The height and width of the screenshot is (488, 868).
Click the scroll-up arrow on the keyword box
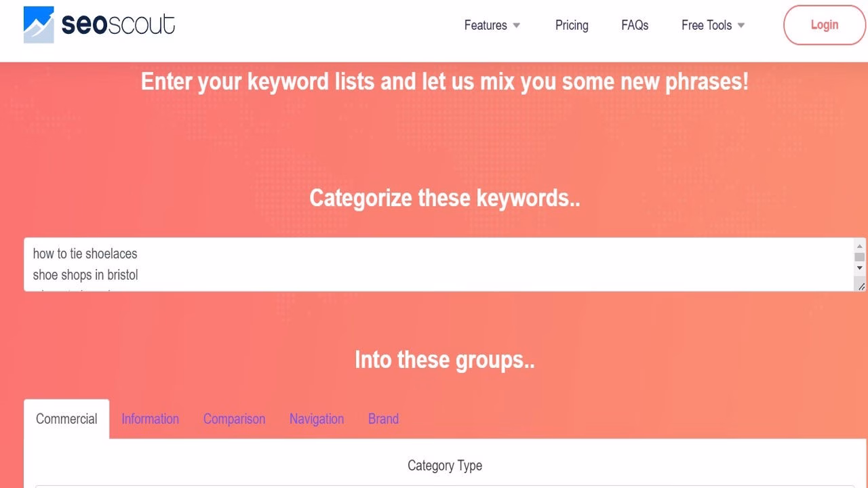click(x=859, y=245)
